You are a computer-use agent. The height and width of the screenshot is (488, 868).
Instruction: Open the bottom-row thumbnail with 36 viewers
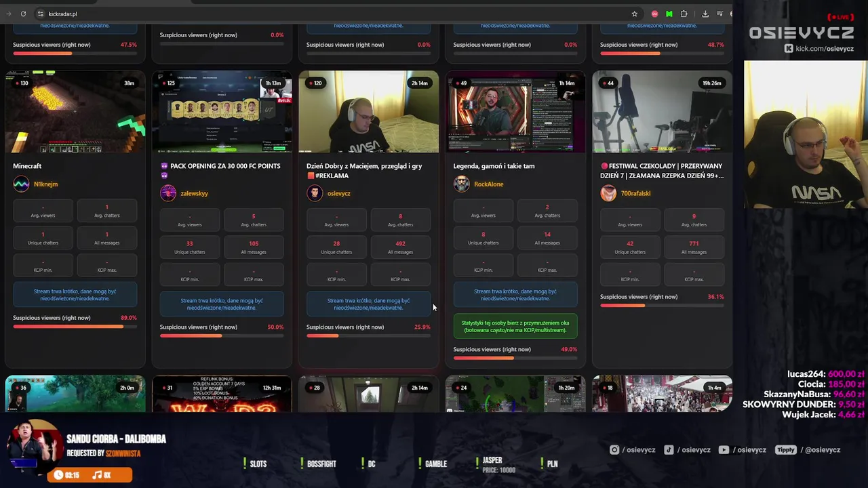pyautogui.click(x=75, y=394)
